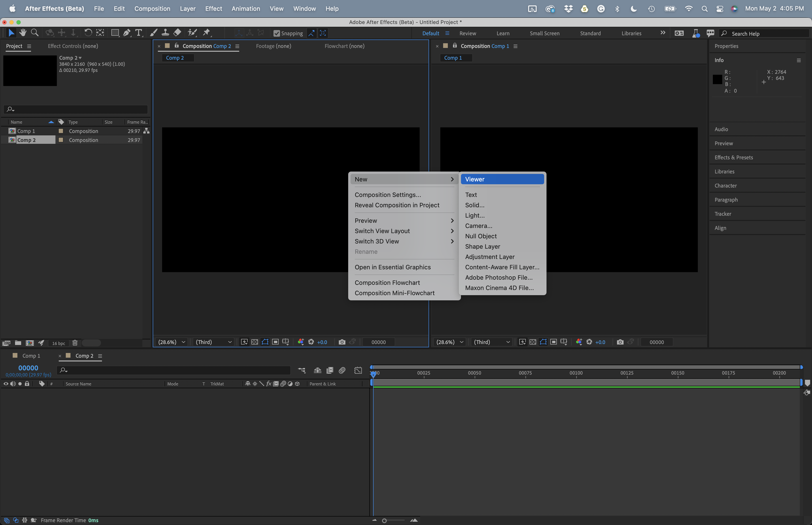812x525 pixels.
Task: Enable frame blending for the composition
Action: pyautogui.click(x=329, y=370)
